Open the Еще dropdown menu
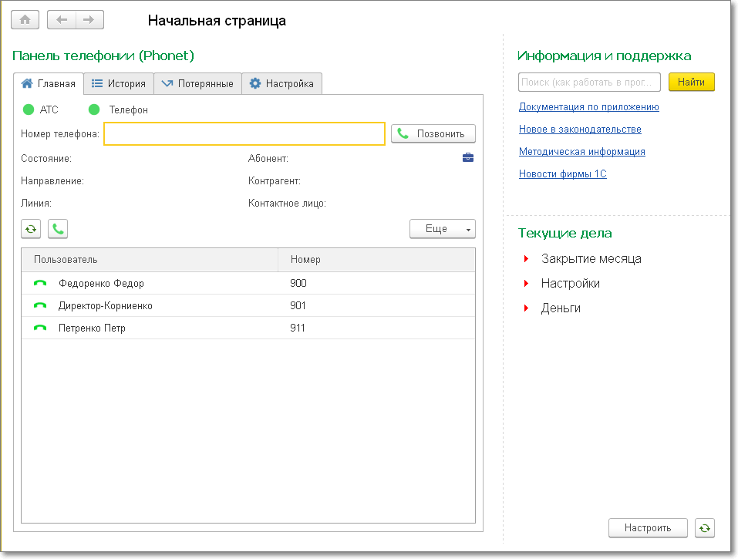Screen dimensions: 738x559 tap(442, 229)
